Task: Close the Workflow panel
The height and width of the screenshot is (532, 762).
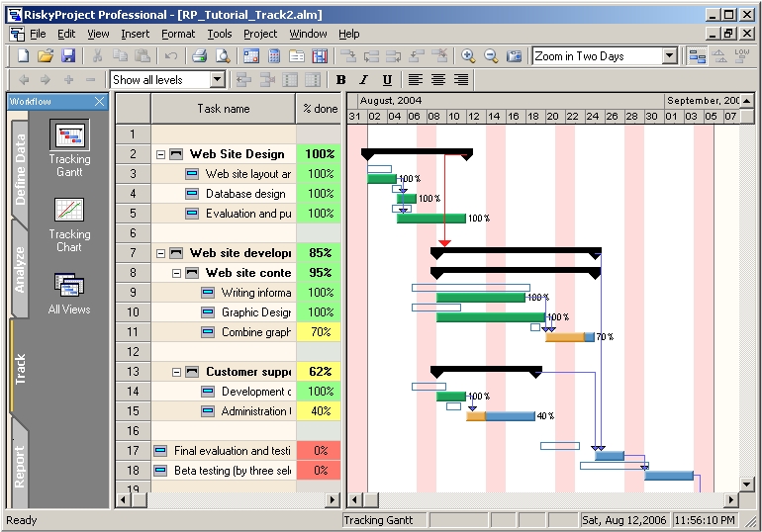Action: [99, 102]
